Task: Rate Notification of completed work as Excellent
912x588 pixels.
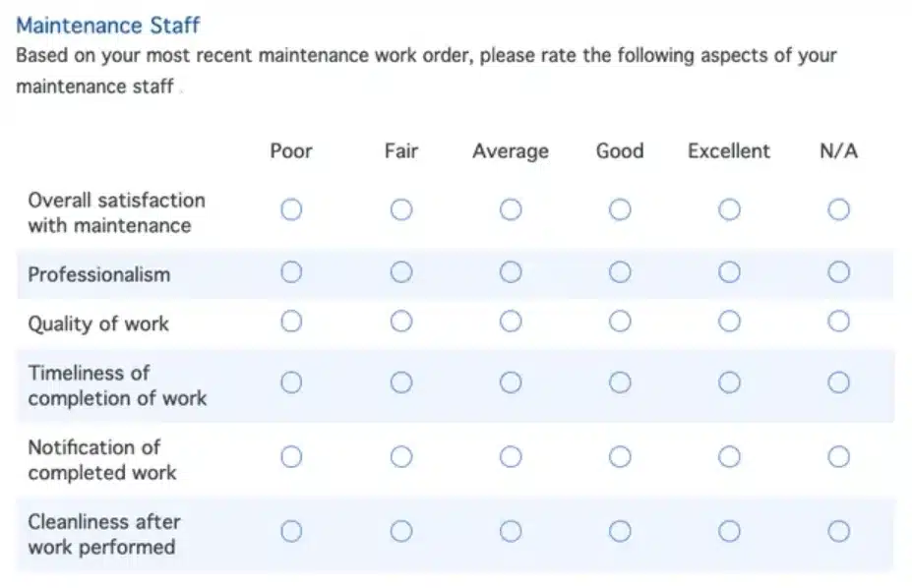Action: pos(729,456)
